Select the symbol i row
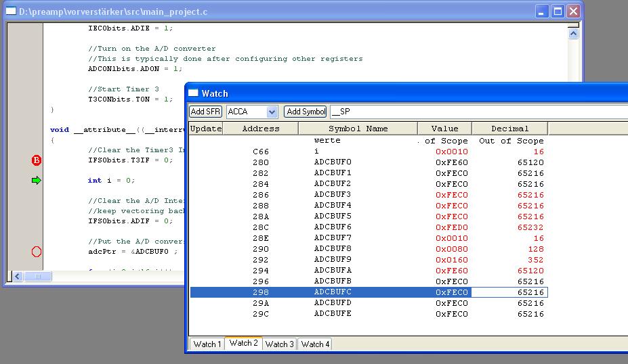628x364 pixels. (368, 152)
